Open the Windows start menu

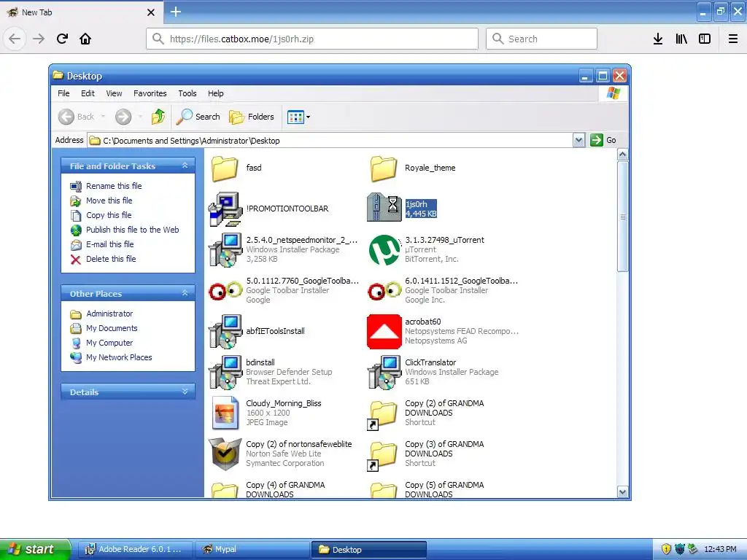point(35,549)
